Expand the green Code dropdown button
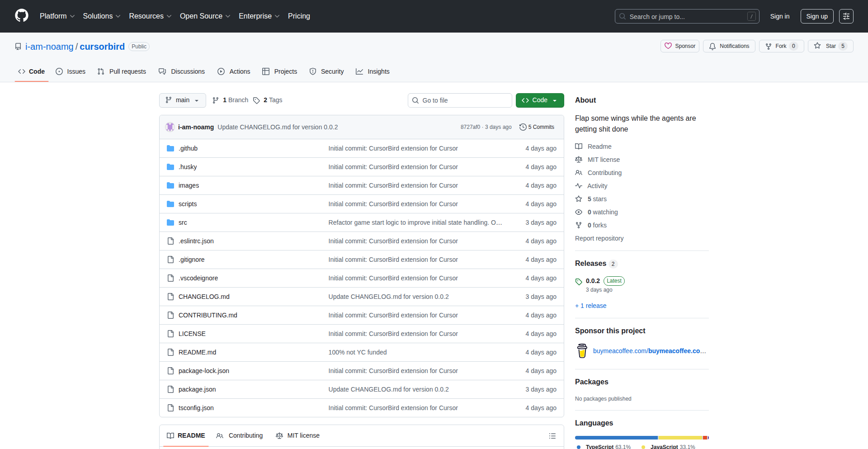The image size is (868, 449). (539, 100)
